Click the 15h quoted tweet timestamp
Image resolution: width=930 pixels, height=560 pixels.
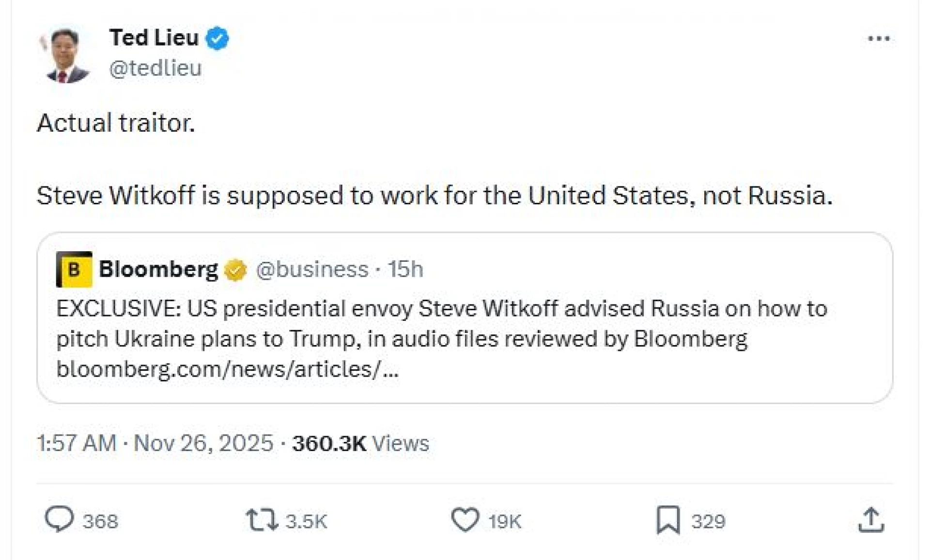pos(405,270)
